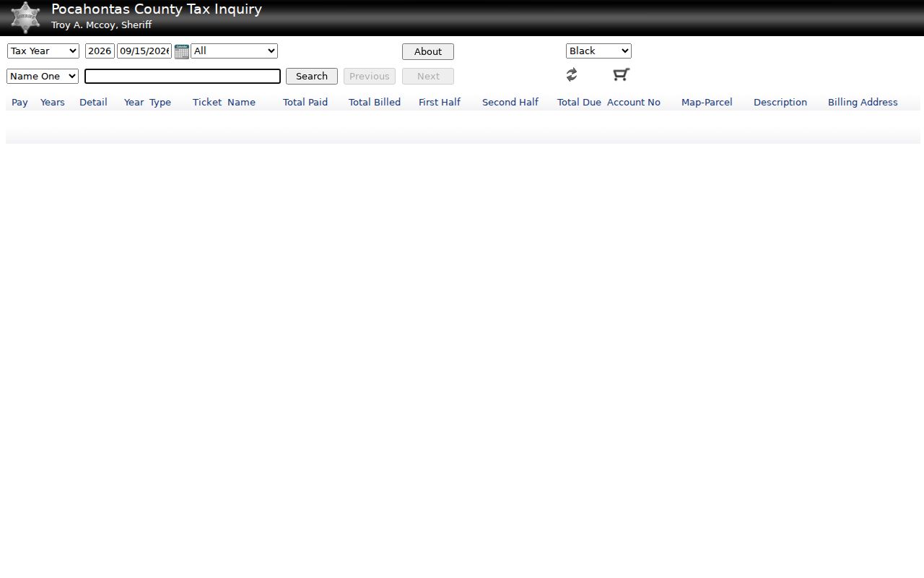Expand the All filter dropdown
Viewport: 924px width, 578px height.
coord(234,51)
